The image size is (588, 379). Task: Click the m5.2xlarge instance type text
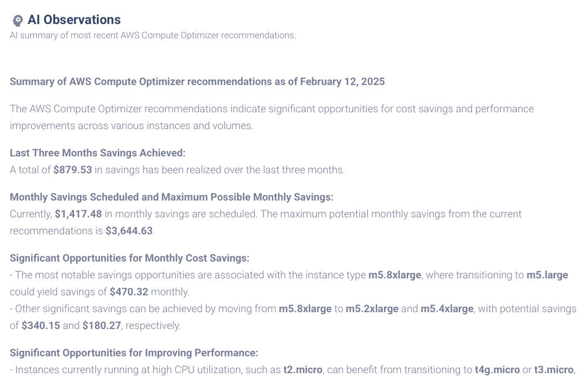372,308
